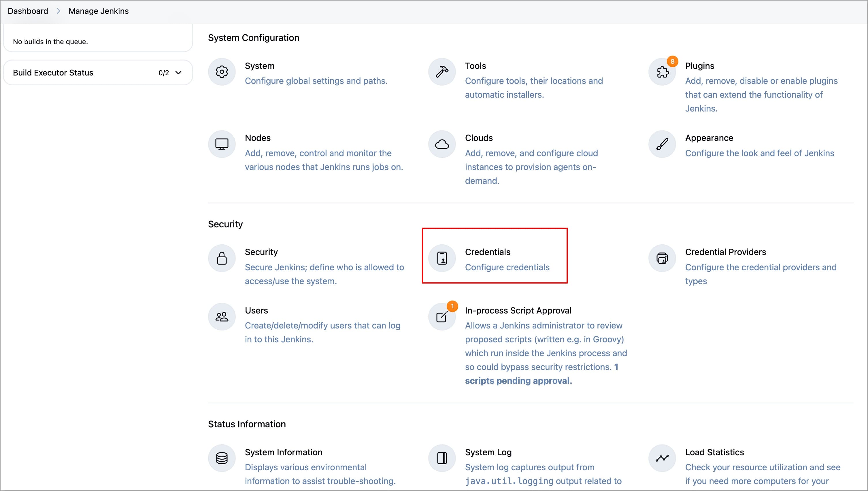Click the Credential Providers icon

[x=662, y=258]
